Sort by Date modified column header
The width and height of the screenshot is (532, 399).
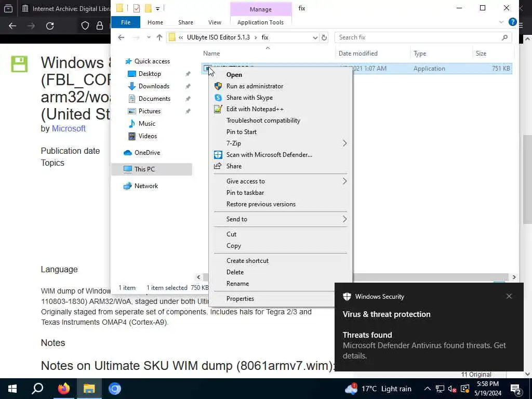358,54
